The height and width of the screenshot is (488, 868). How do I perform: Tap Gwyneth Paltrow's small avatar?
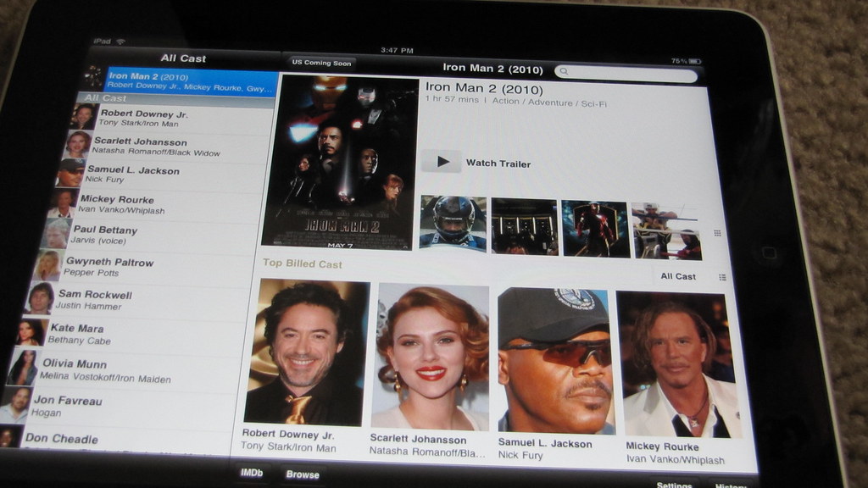[47, 265]
